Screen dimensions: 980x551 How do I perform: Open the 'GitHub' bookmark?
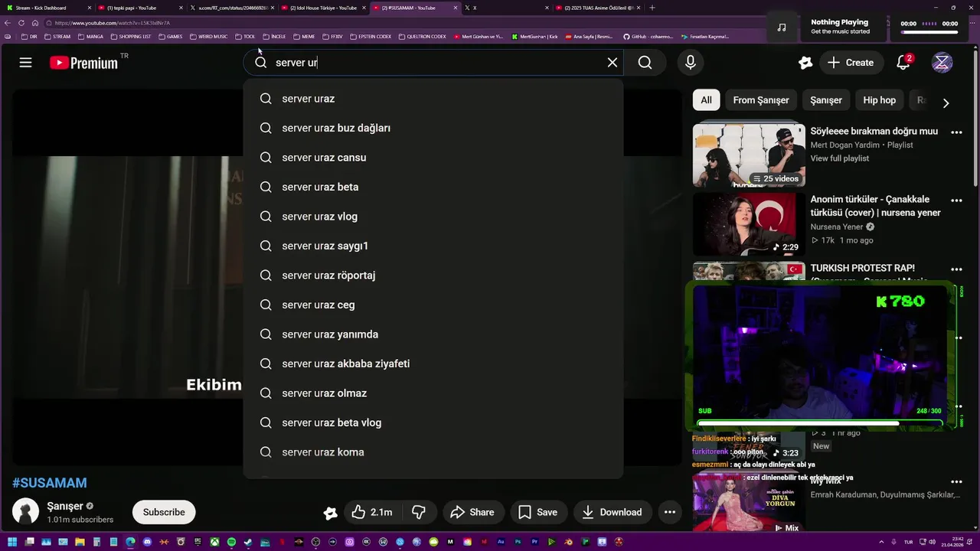coord(648,37)
